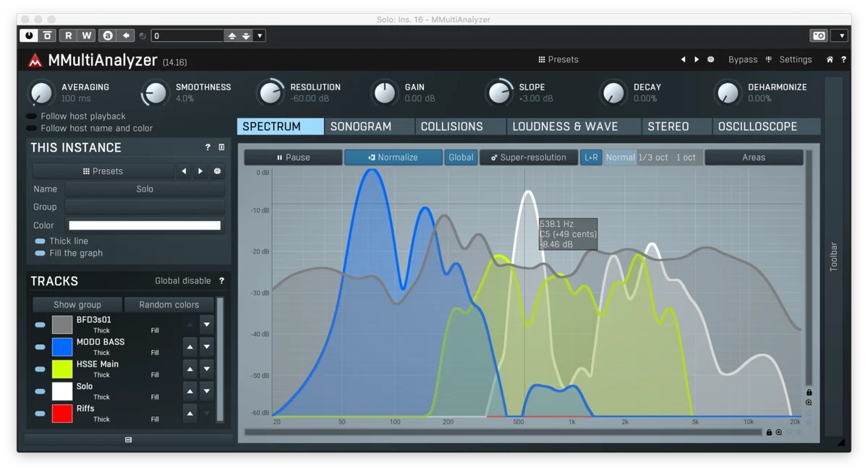This screenshot has height=472, width=868.
Task: Step to previous host preset (up arrow)
Action: [x=232, y=35]
